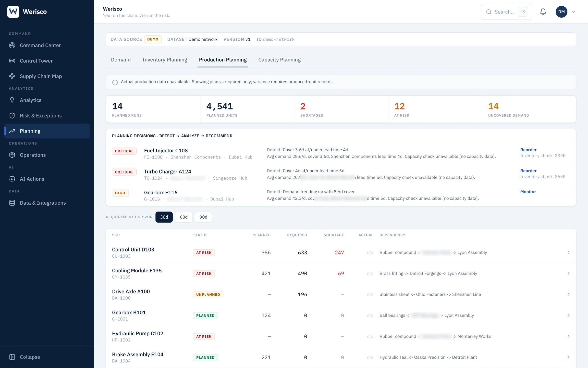Image resolution: width=588 pixels, height=368 pixels.
Task: Switch to the Demand tab
Action: (121, 60)
